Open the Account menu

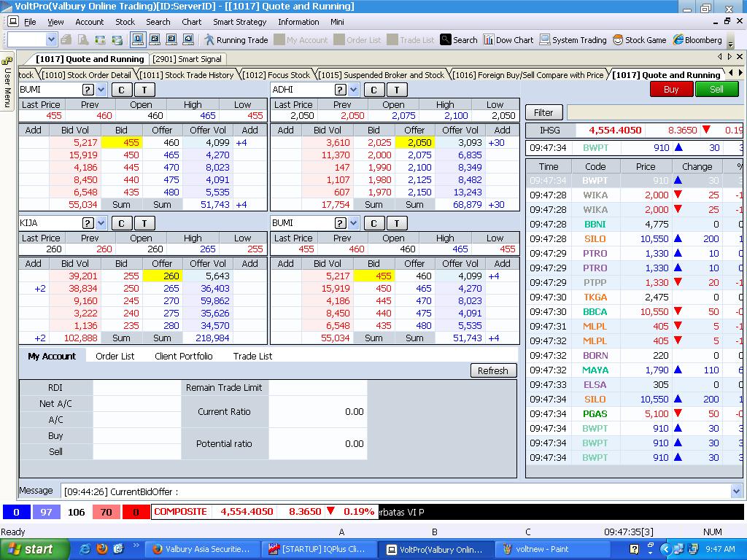tap(89, 22)
